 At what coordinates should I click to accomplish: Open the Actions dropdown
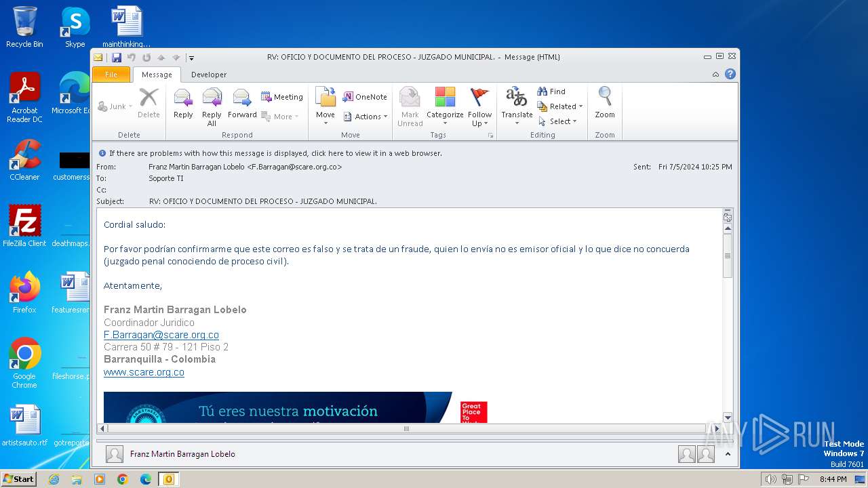coord(366,117)
